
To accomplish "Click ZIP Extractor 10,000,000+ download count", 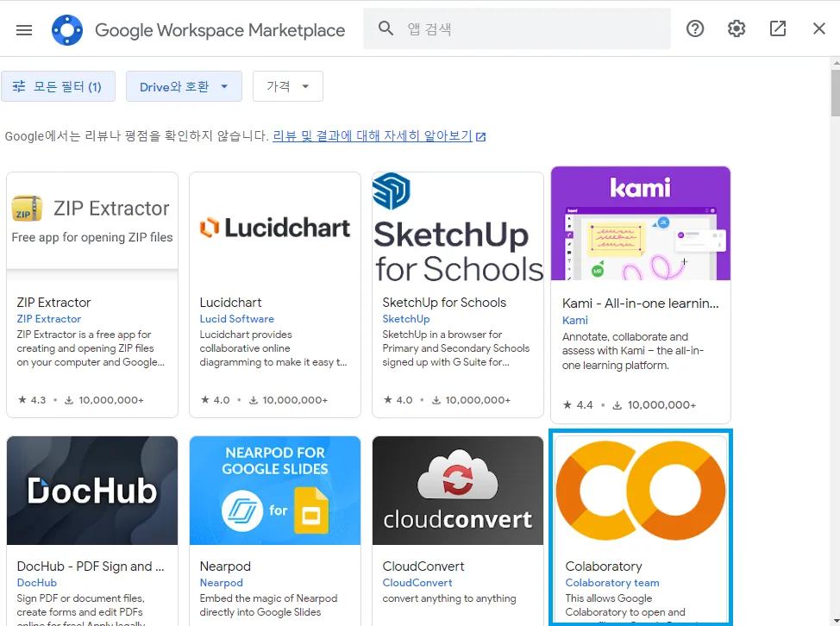I will click(104, 400).
